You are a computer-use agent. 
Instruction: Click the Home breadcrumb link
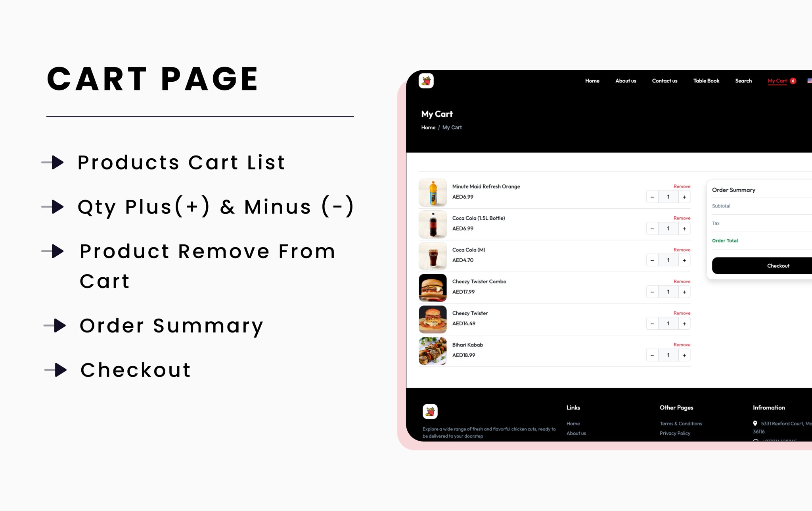tap(428, 127)
